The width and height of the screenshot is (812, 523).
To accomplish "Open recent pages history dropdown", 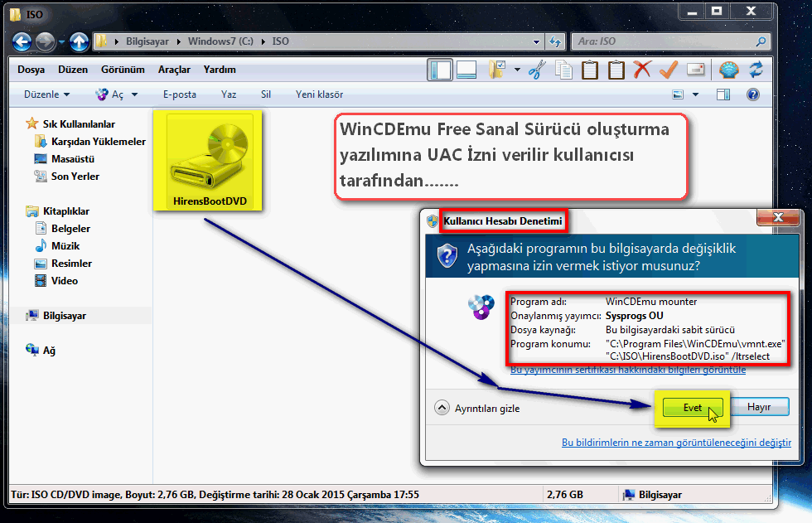I will [x=61, y=42].
